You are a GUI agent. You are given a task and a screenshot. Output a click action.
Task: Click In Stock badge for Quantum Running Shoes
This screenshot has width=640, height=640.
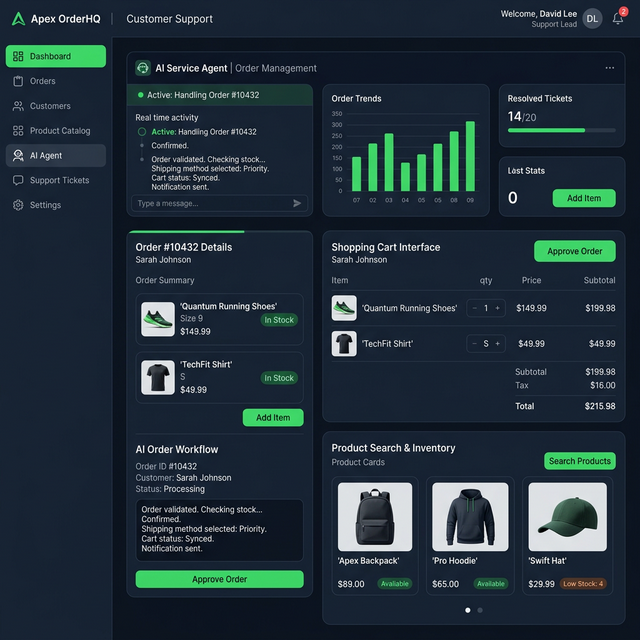[x=279, y=320]
